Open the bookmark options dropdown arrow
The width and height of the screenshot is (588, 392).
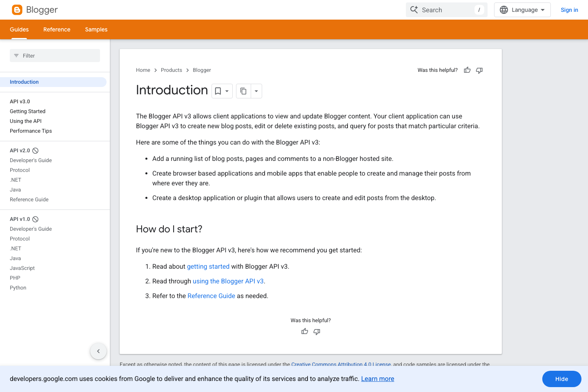(227, 91)
